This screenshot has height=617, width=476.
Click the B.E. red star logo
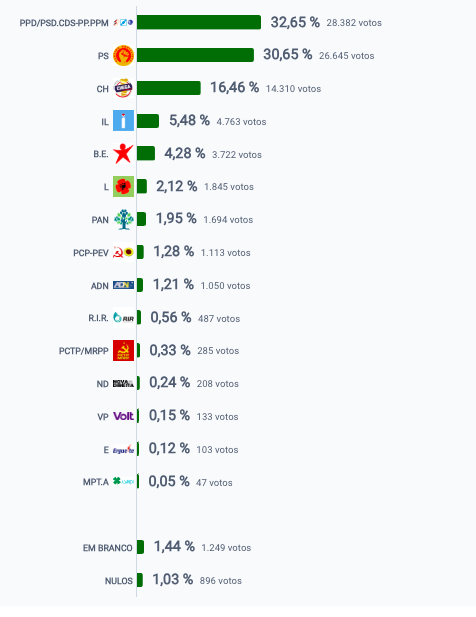[123, 153]
